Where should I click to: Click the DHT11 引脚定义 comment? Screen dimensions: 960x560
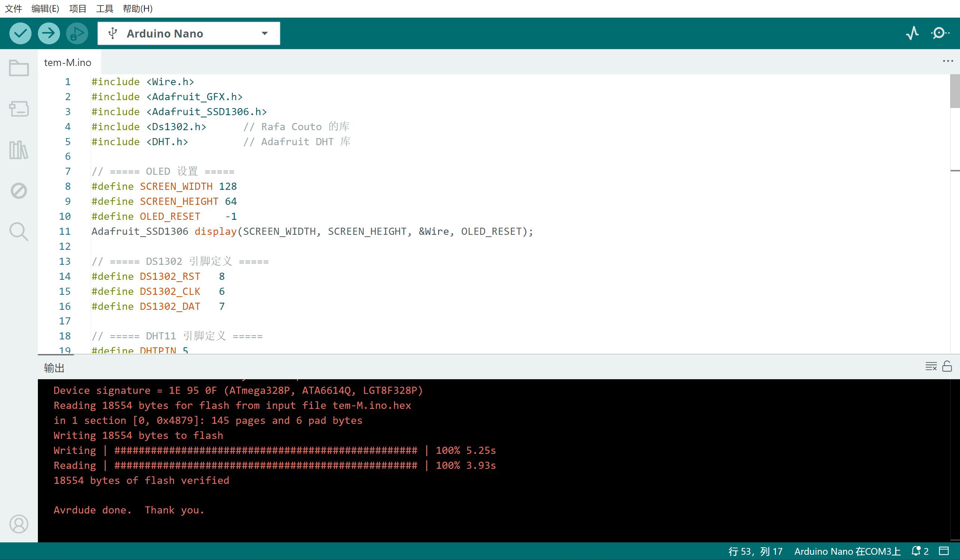pyautogui.click(x=177, y=336)
